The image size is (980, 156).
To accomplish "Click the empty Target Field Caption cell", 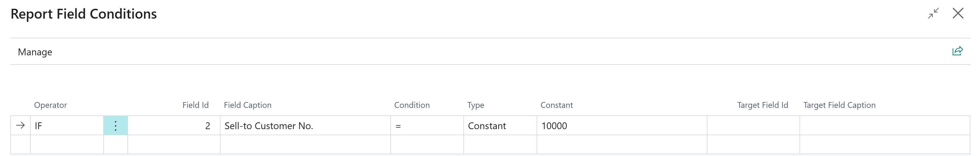I will (x=884, y=126).
